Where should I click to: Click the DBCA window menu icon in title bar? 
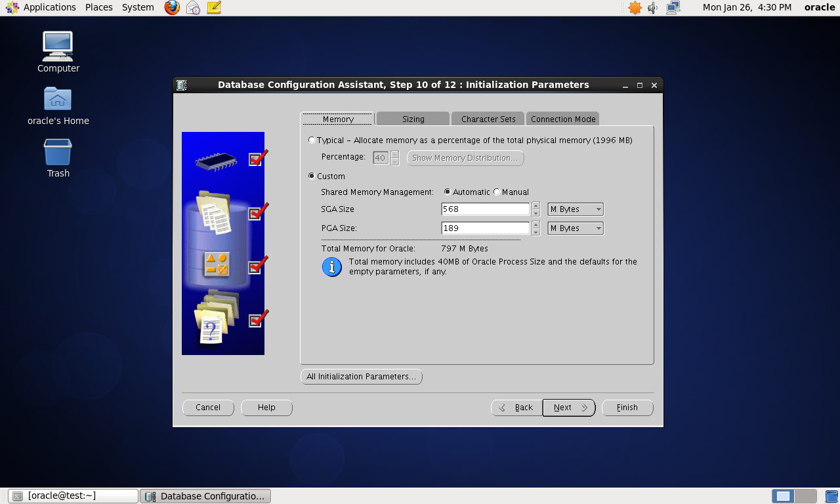click(182, 85)
